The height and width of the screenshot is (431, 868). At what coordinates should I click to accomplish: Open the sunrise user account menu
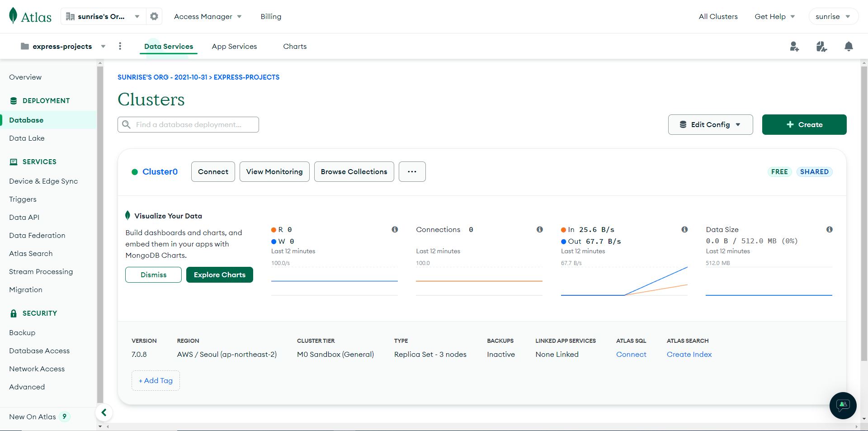tap(833, 16)
